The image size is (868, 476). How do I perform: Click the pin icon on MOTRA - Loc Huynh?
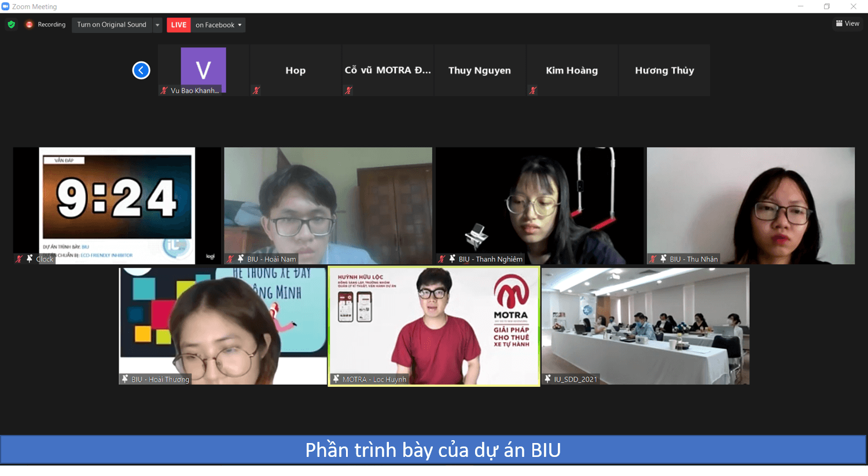(336, 379)
